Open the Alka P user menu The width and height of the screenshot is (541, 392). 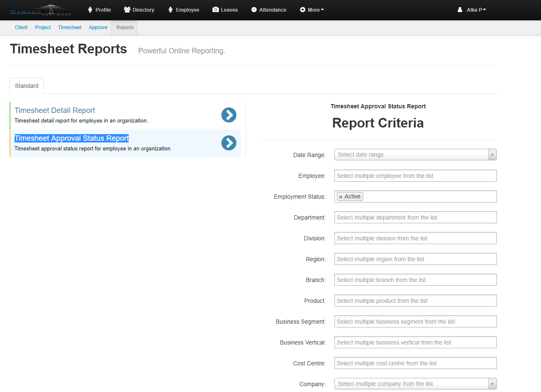[472, 10]
